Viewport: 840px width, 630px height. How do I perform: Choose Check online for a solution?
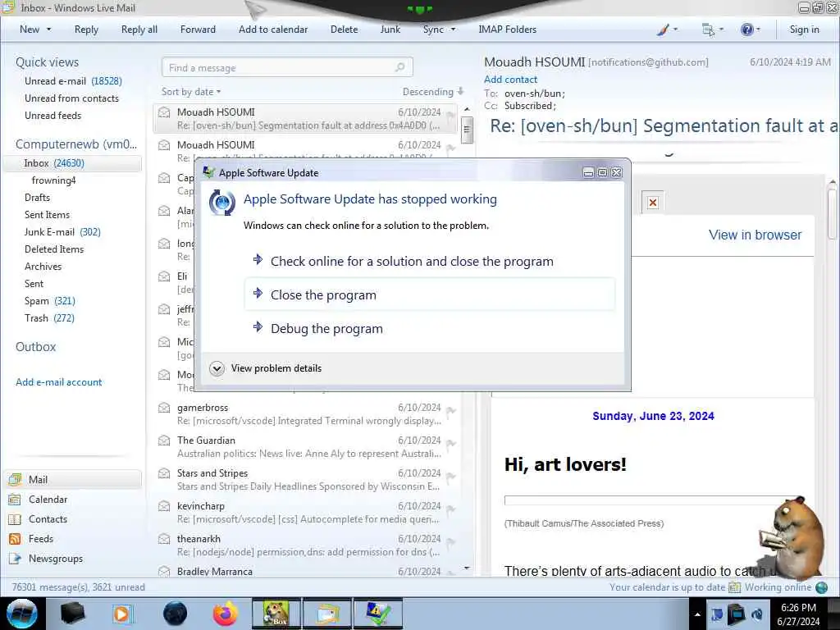tap(430, 262)
